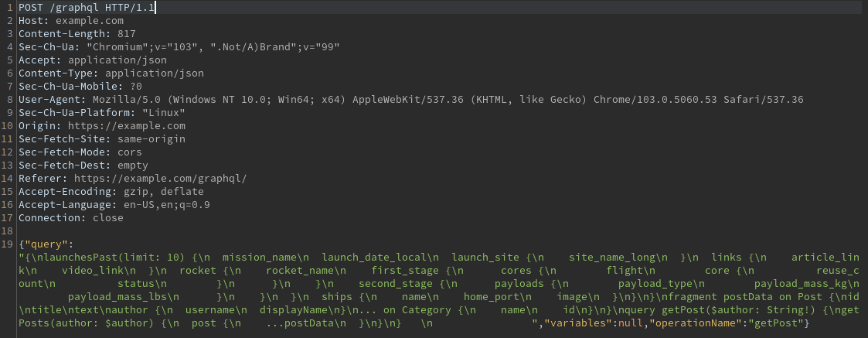Click the User-Agent Mozilla/5.0 header line

click(410, 100)
